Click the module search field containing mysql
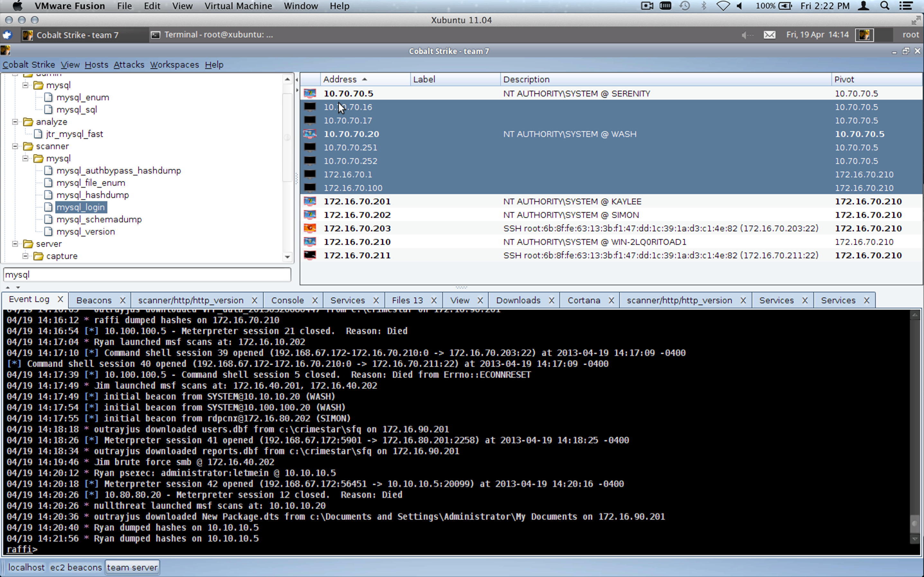The height and width of the screenshot is (577, 924). 147,275
